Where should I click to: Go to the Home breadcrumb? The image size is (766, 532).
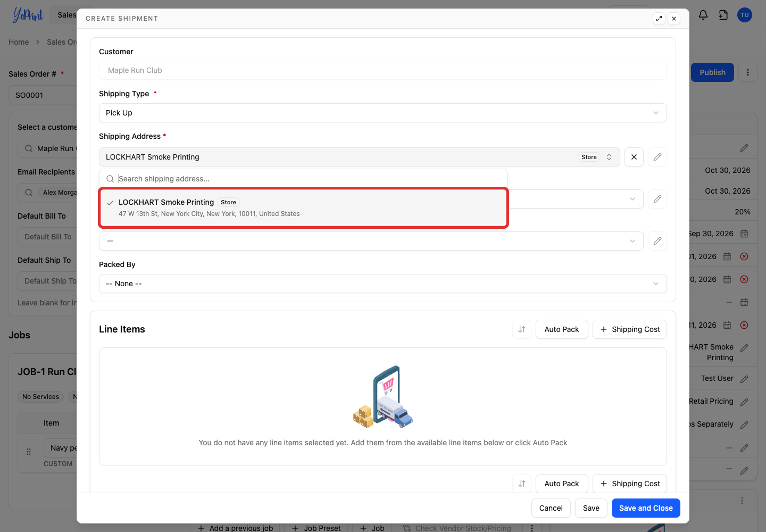(x=19, y=42)
